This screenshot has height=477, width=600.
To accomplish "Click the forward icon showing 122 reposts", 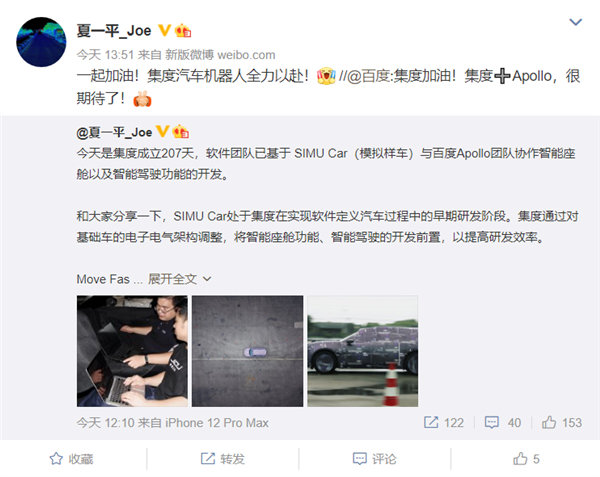I will click(x=443, y=422).
